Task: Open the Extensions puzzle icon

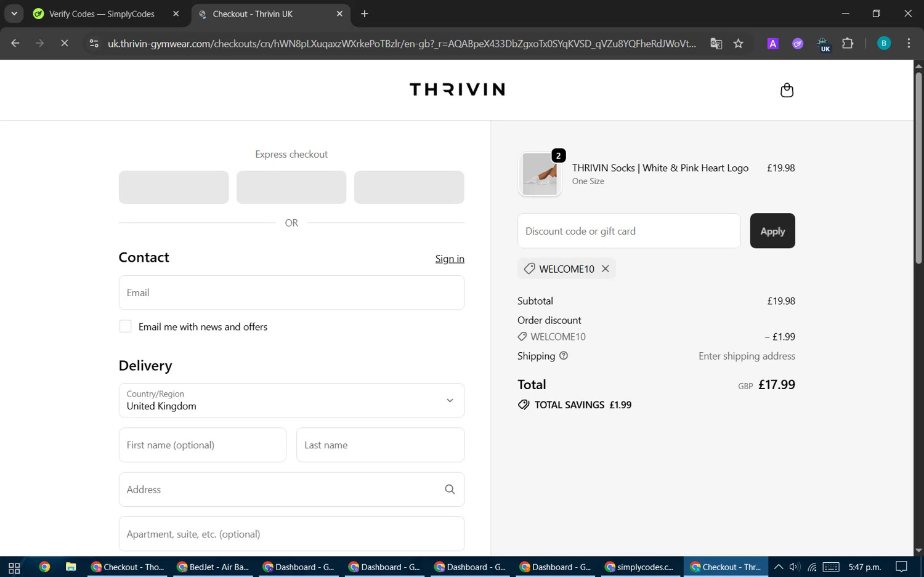Action: [848, 43]
